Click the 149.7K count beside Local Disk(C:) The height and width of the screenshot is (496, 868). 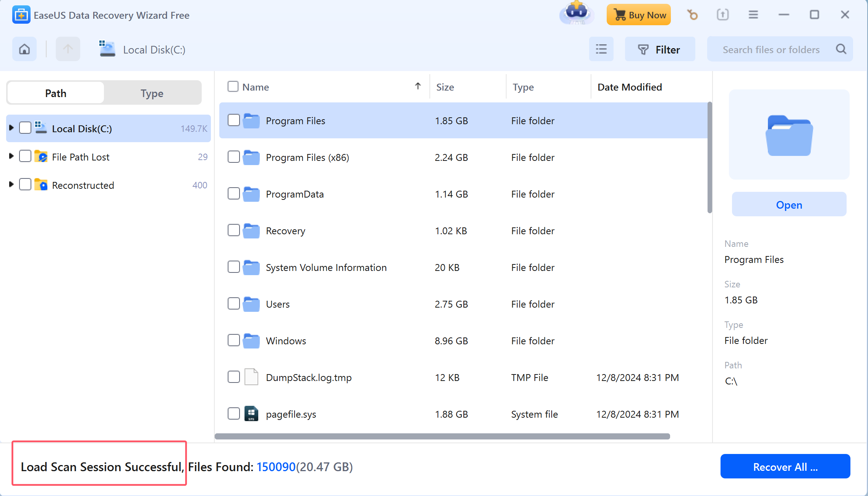(194, 128)
